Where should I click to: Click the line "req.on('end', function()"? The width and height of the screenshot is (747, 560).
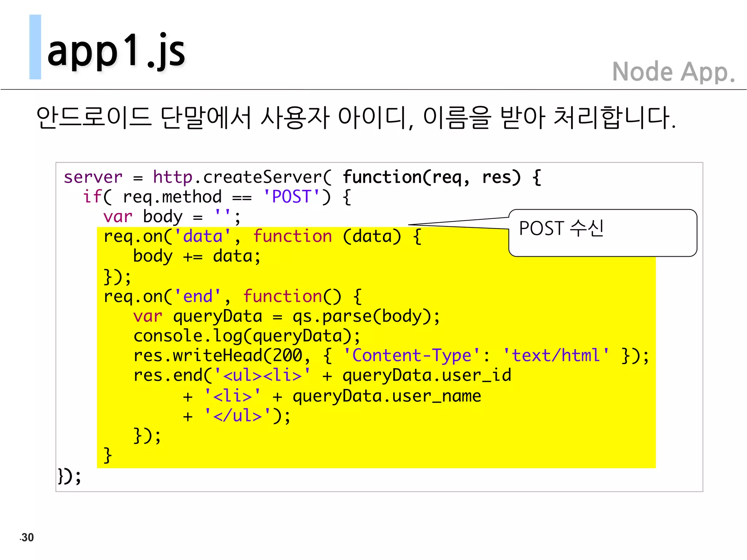pos(232,296)
